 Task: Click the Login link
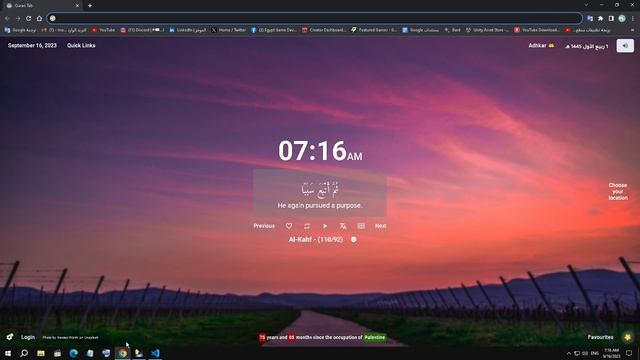[x=28, y=337]
